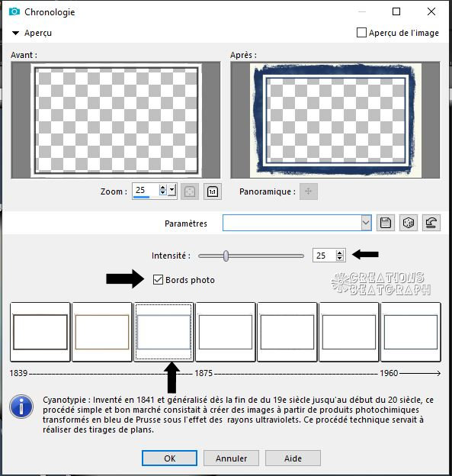Open the Paramètres presets dropdown
The image size is (452, 476).
tap(366, 223)
